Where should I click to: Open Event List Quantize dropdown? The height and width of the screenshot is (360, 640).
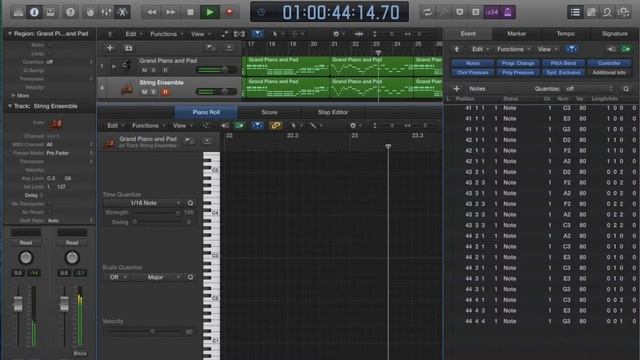pos(589,89)
